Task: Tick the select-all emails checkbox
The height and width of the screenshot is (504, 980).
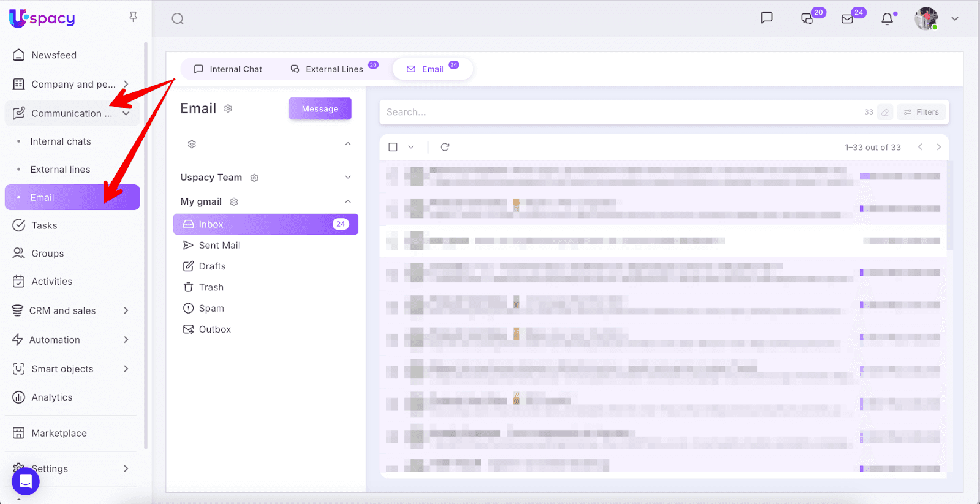Action: (x=393, y=147)
